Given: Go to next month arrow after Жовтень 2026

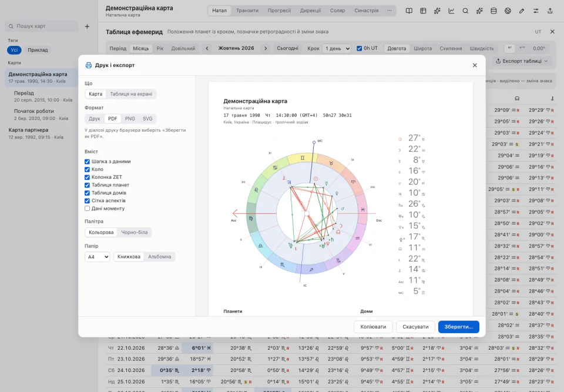Looking at the screenshot, I should (x=266, y=48).
